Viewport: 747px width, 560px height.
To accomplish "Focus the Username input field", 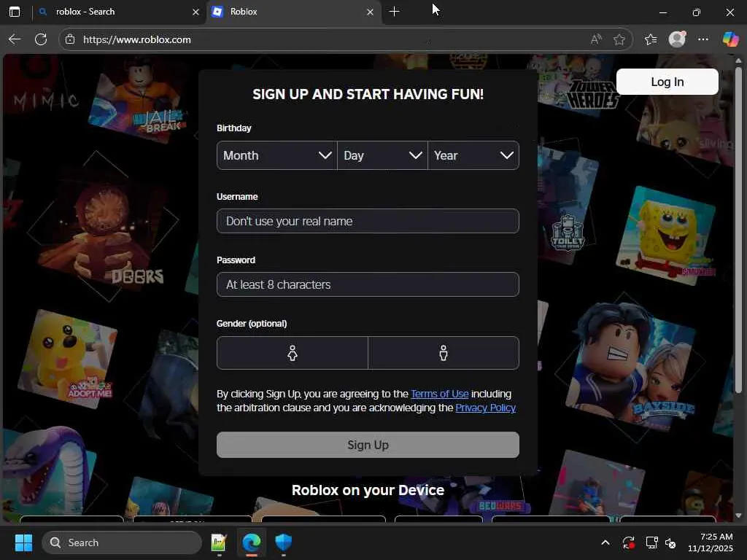I will tap(368, 221).
